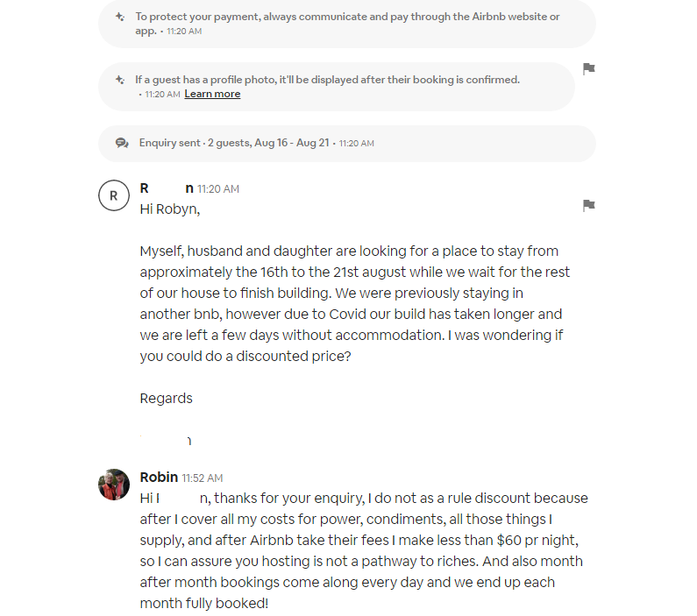Click the sparkle icon on payment protection notice

120,17
